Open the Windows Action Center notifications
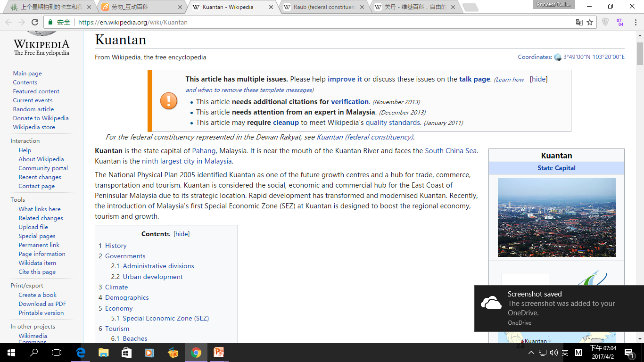 tap(628, 353)
